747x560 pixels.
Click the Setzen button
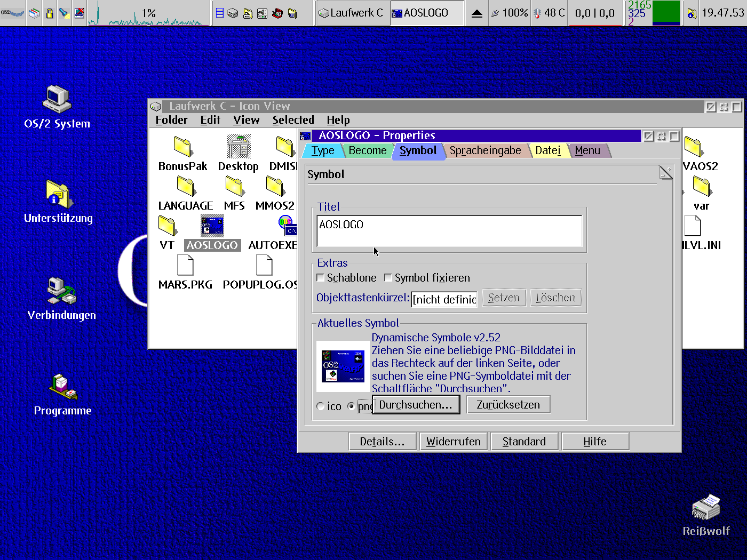tap(504, 298)
